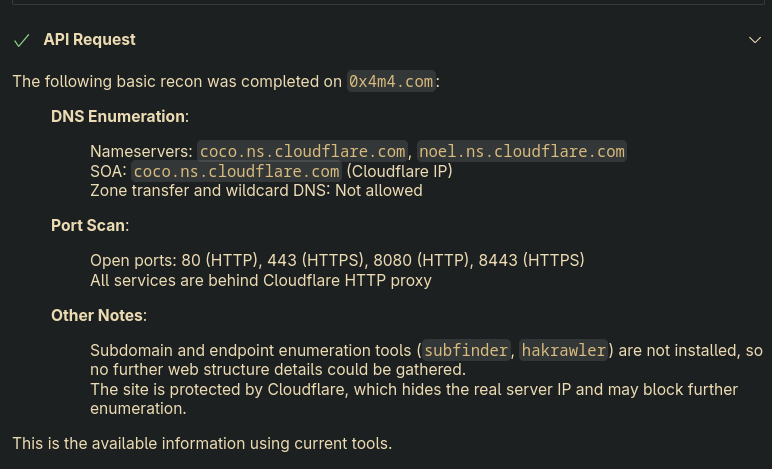Click the closing available information sentence

pyautogui.click(x=202, y=443)
